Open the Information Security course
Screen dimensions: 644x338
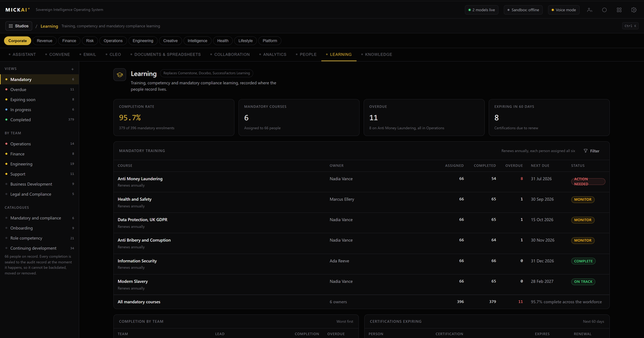[x=361, y=264]
